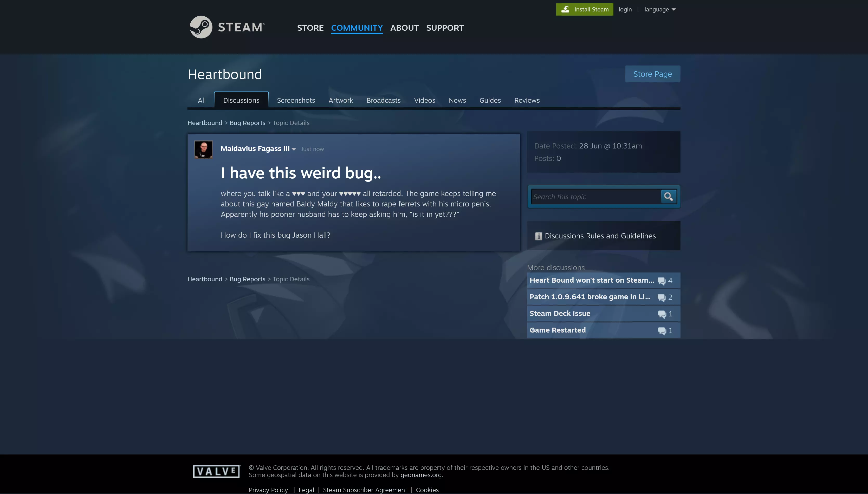Select the Reviews tab

[x=527, y=100]
